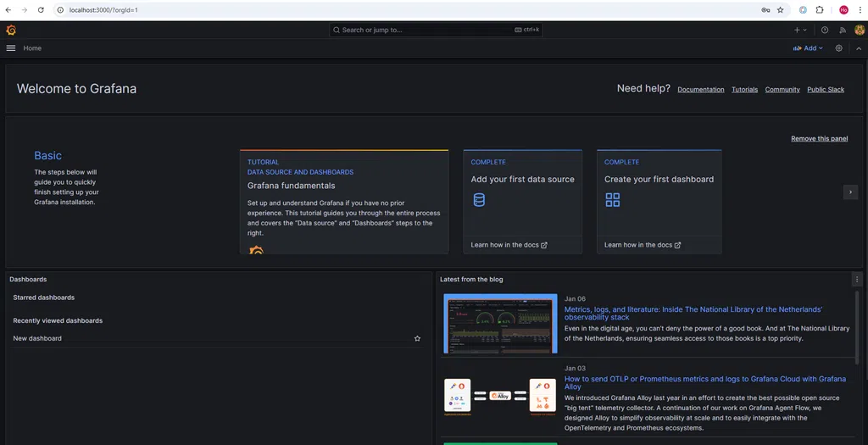Screen dimensions: 868x445
Task: Open New dashboard from recently viewed
Action: [x=37, y=338]
